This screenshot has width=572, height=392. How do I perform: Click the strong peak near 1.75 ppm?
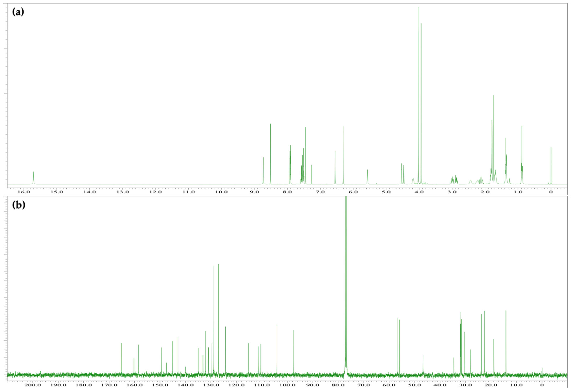click(493, 140)
